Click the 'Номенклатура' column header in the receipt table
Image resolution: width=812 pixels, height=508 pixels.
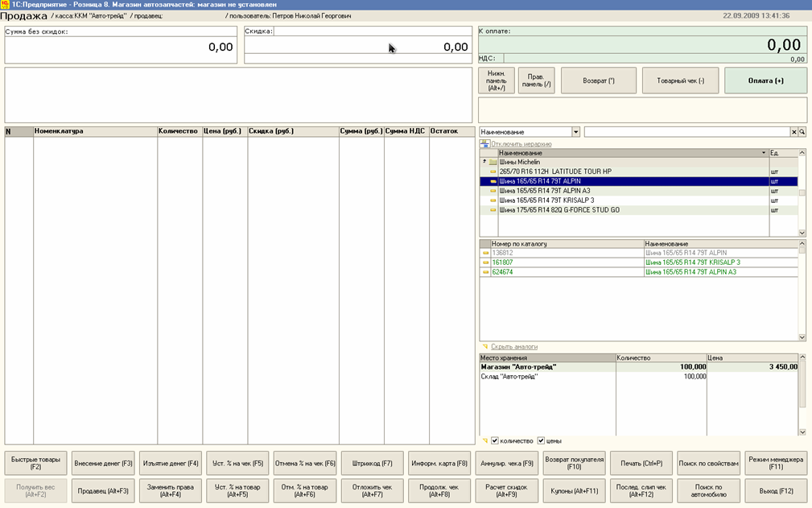95,131
